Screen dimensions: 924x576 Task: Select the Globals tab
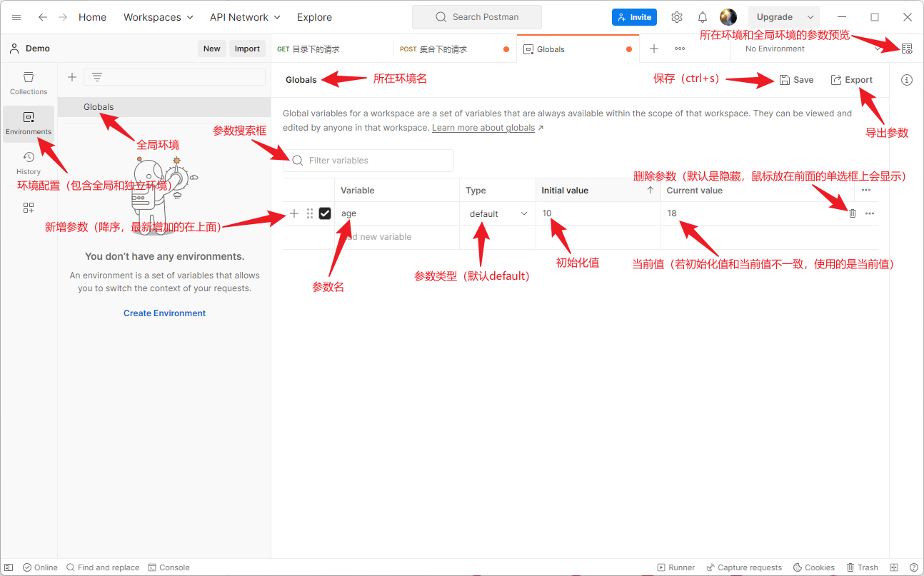pyautogui.click(x=578, y=49)
